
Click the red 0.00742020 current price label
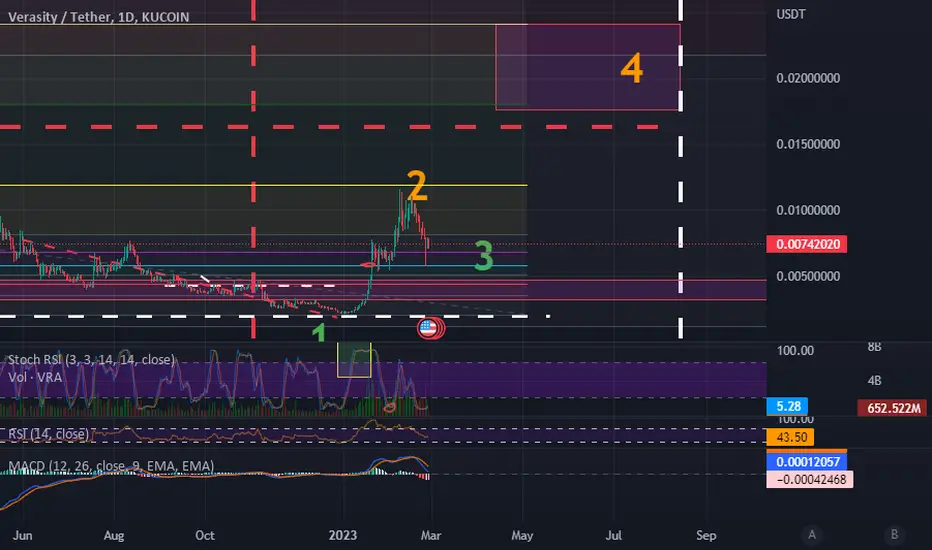[x=807, y=244]
